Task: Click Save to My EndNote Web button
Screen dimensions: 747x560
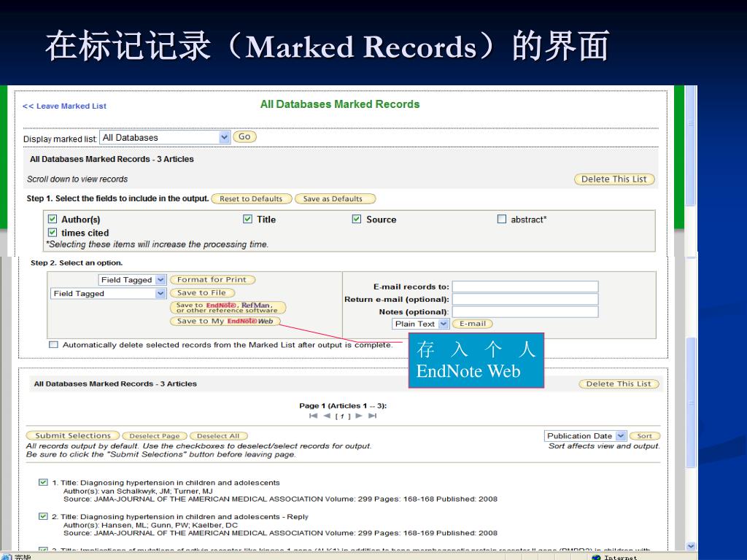Action: (225, 322)
